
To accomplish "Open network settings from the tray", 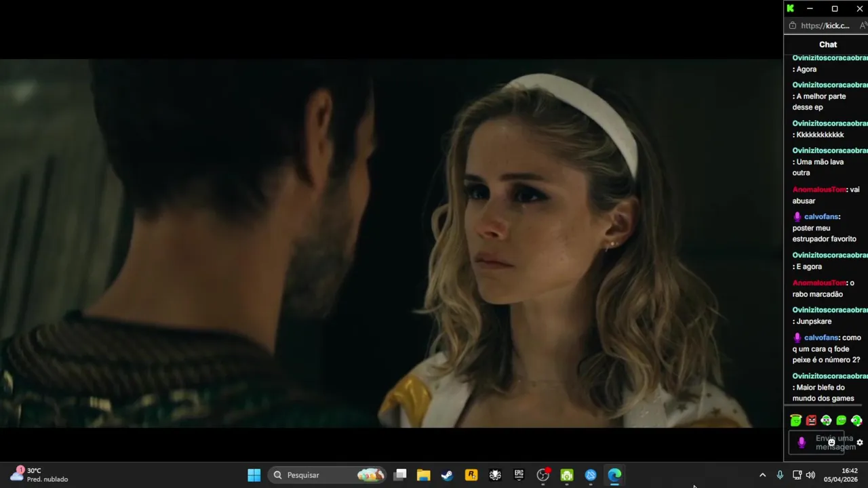I will click(x=797, y=475).
